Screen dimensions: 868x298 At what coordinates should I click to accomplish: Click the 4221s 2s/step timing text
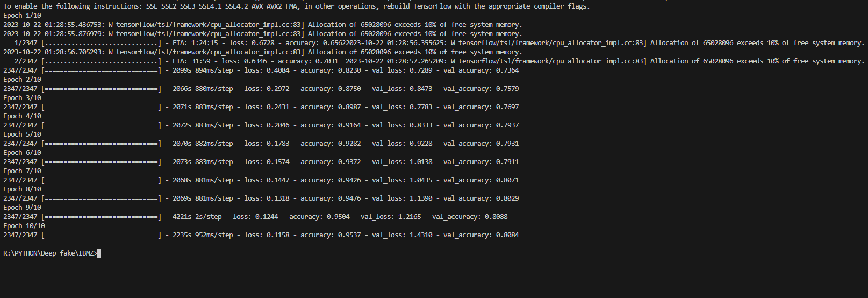[x=197, y=217]
